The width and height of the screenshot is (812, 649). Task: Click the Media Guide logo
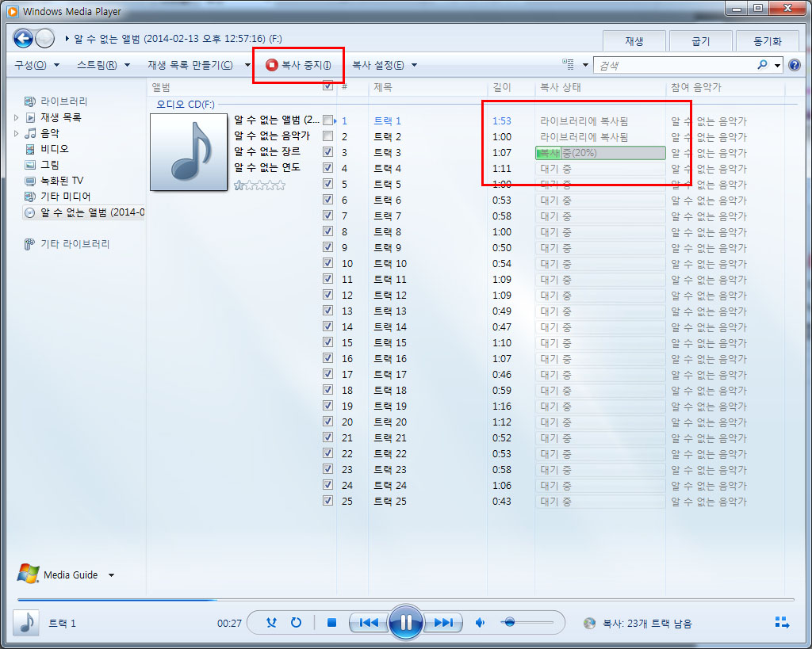(28, 574)
